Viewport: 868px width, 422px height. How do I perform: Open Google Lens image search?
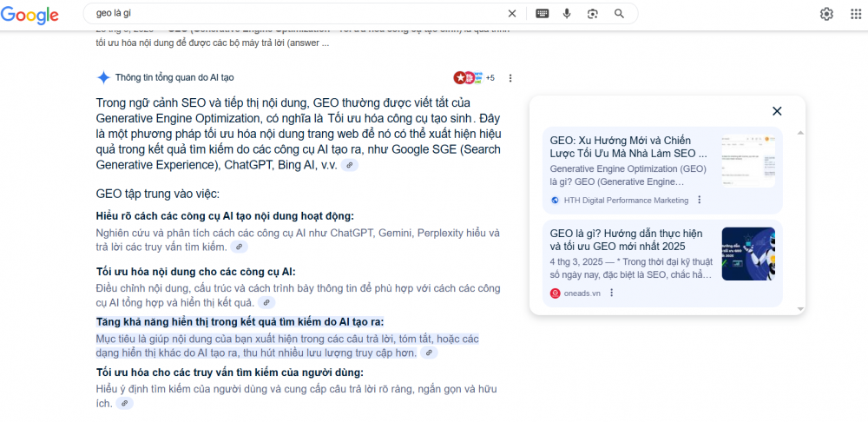tap(593, 14)
